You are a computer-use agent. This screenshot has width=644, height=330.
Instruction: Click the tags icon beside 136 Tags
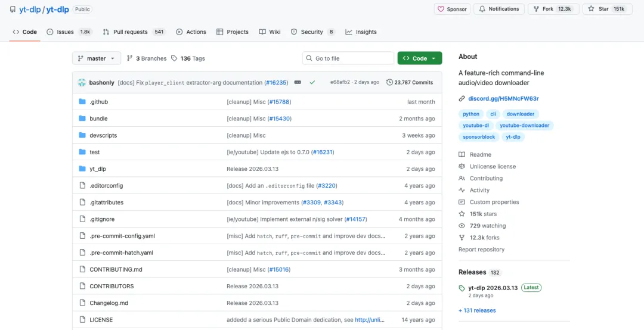174,58
